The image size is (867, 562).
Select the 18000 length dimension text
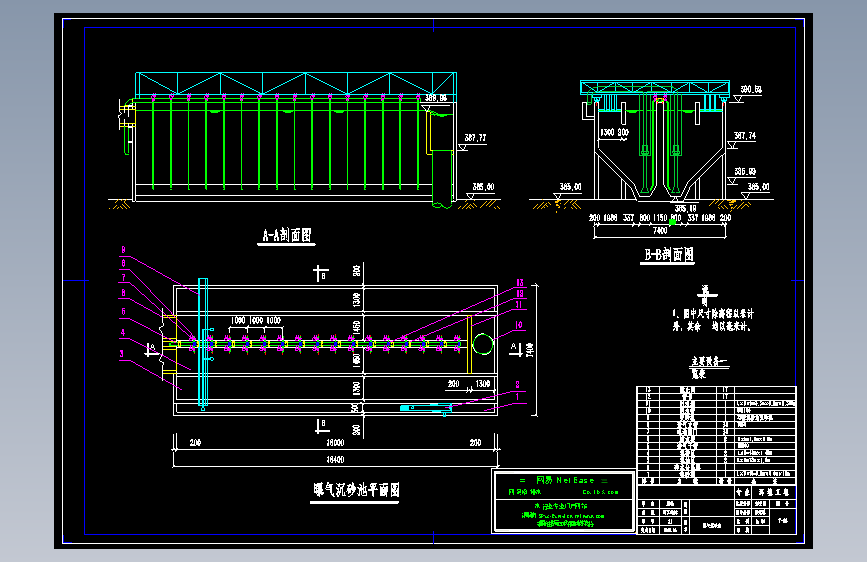coord(335,443)
